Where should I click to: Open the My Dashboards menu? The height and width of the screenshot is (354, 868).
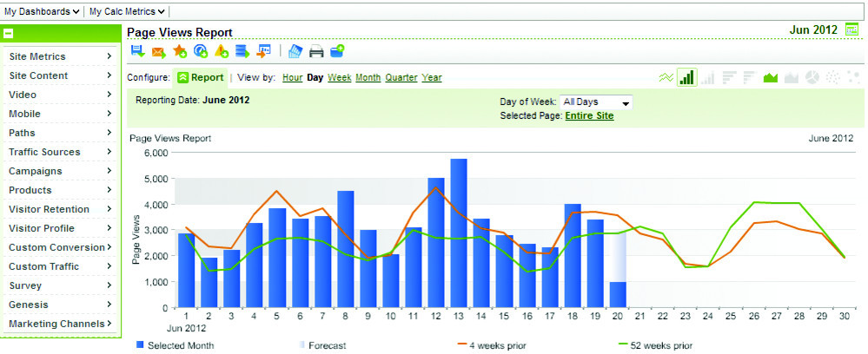click(x=43, y=11)
